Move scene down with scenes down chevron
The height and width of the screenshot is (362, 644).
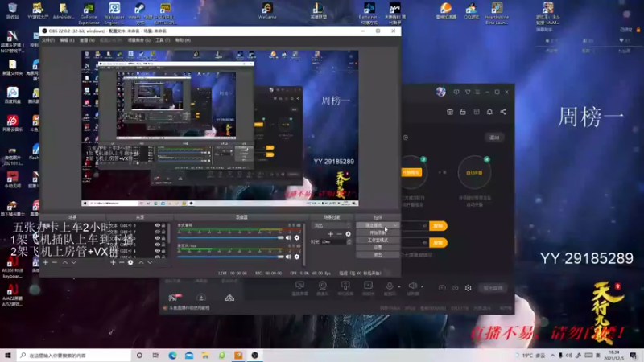[73, 262]
